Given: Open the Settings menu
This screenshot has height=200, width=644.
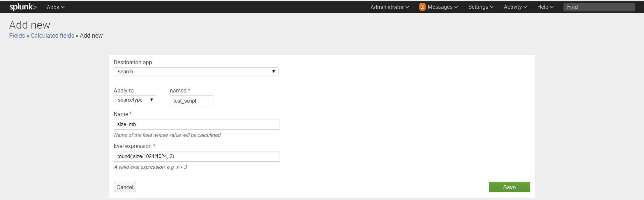Looking at the screenshot, I should pos(480,7).
